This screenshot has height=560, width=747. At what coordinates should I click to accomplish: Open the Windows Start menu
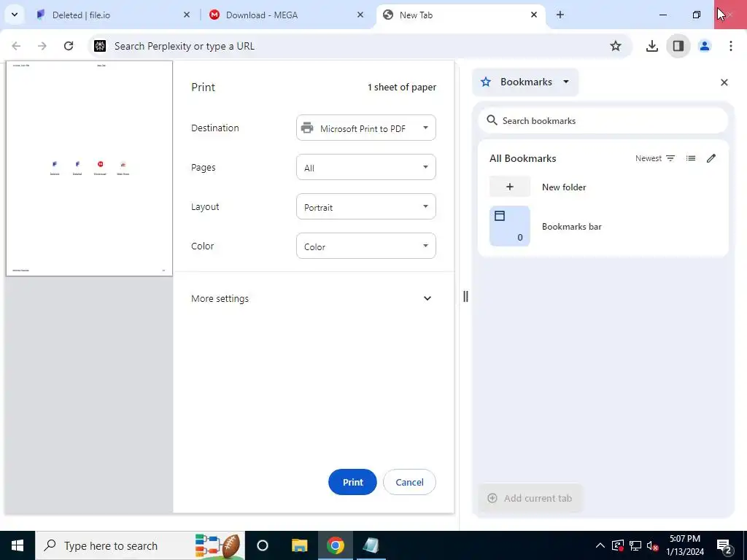tap(18, 545)
